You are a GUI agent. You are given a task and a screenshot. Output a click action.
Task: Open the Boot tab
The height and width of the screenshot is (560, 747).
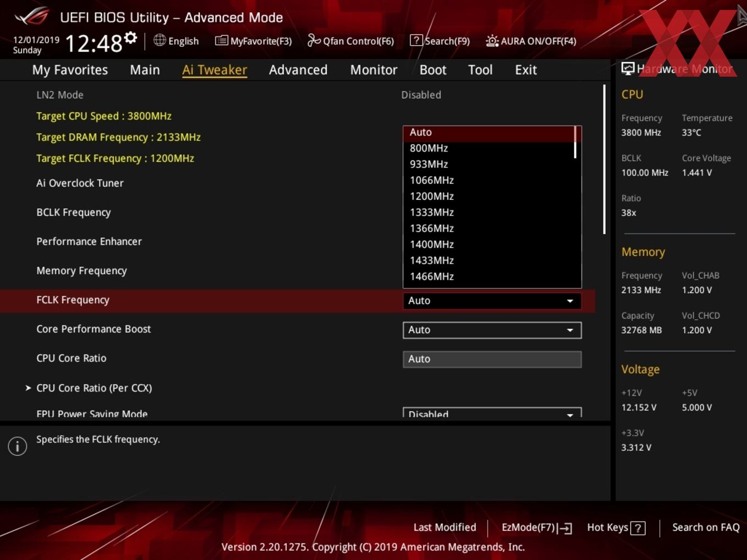433,70
